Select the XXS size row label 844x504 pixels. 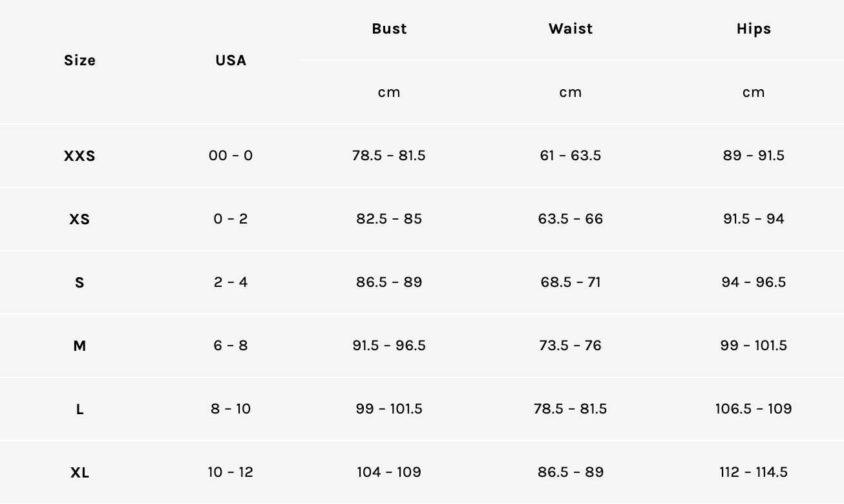[79, 156]
